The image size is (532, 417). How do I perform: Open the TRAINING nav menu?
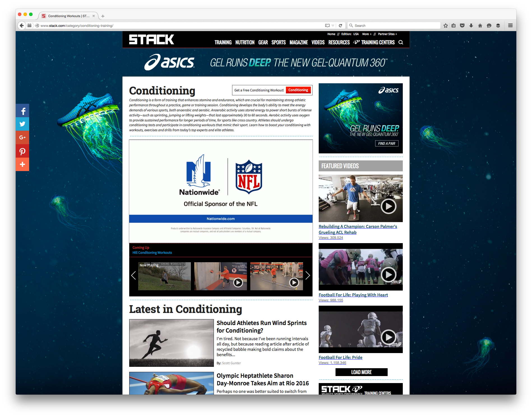click(223, 42)
